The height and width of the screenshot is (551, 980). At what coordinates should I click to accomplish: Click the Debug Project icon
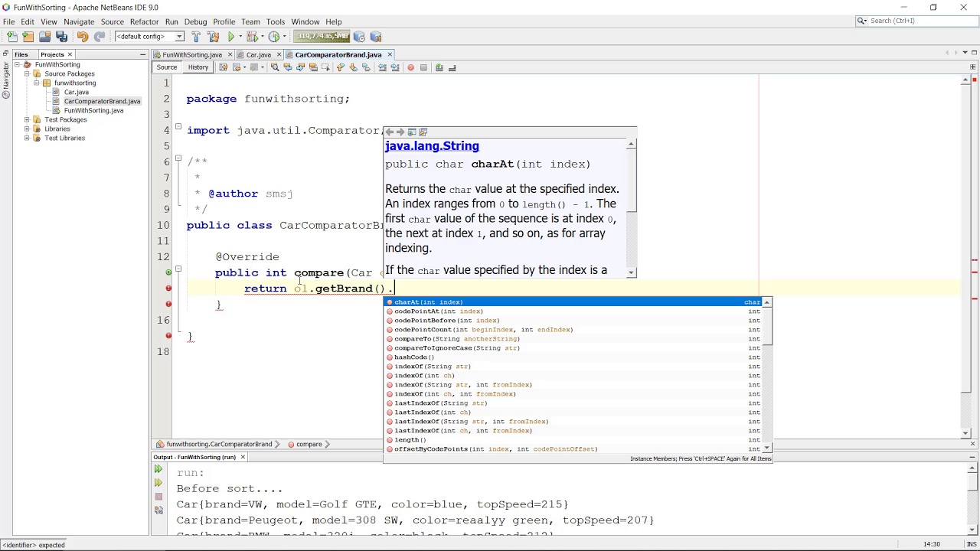click(251, 37)
